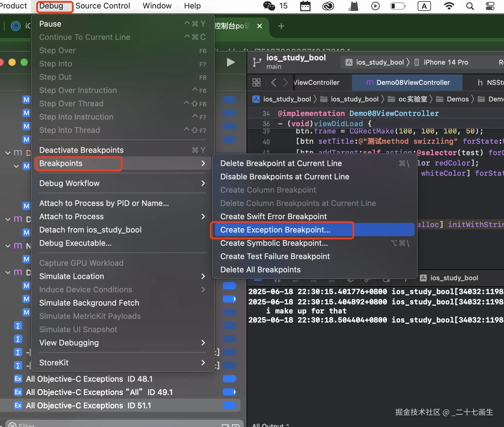The image size is (504, 427).
Task: Open the Window menu
Action: pos(157,6)
